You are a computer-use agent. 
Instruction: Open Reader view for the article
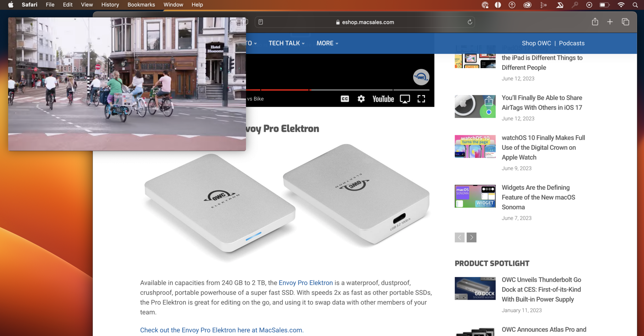[261, 22]
